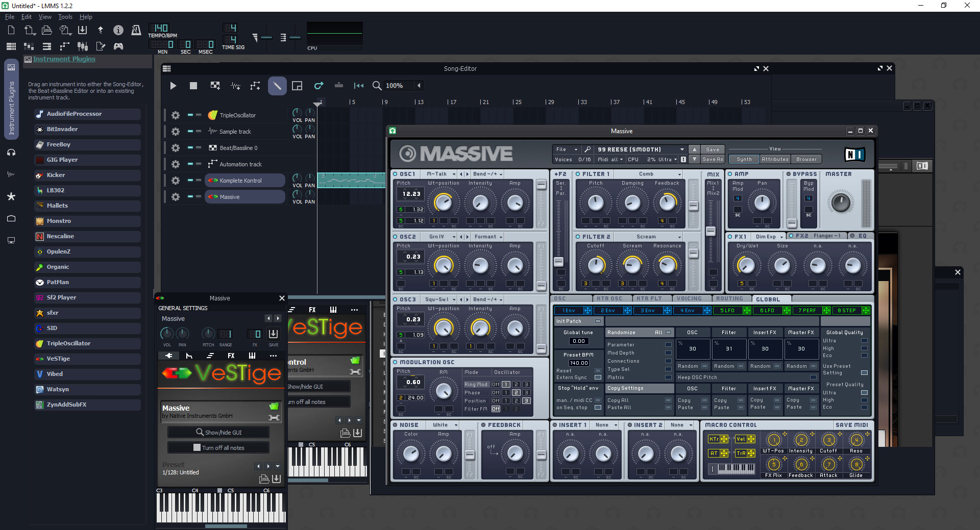Open favorites star sidebar icon
This screenshot has width=980, height=530.
11,196
